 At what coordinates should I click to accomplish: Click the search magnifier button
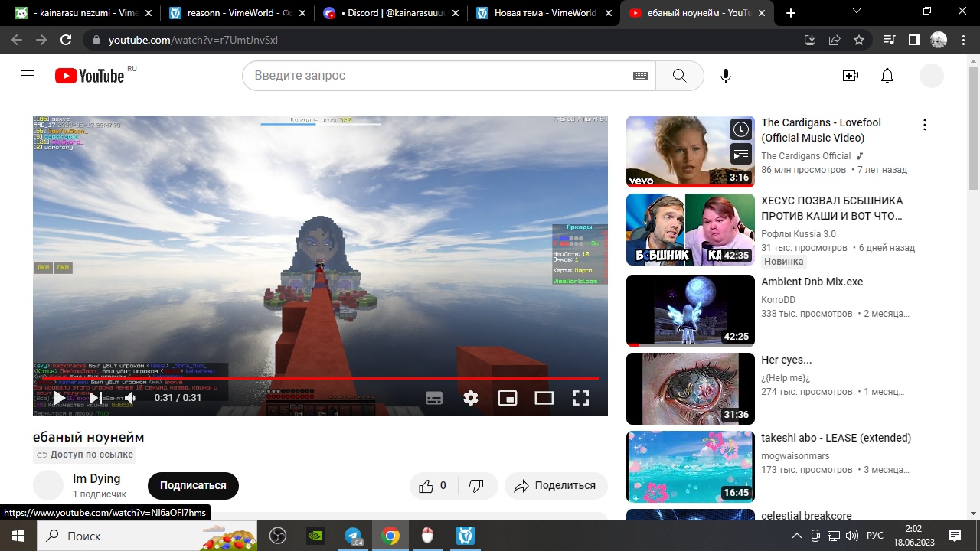coord(679,76)
